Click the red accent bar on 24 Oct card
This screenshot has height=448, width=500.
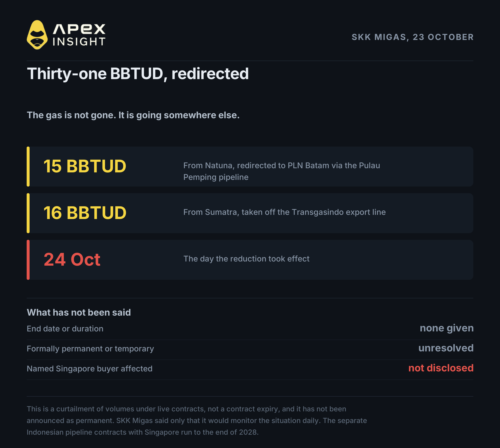tap(28, 260)
